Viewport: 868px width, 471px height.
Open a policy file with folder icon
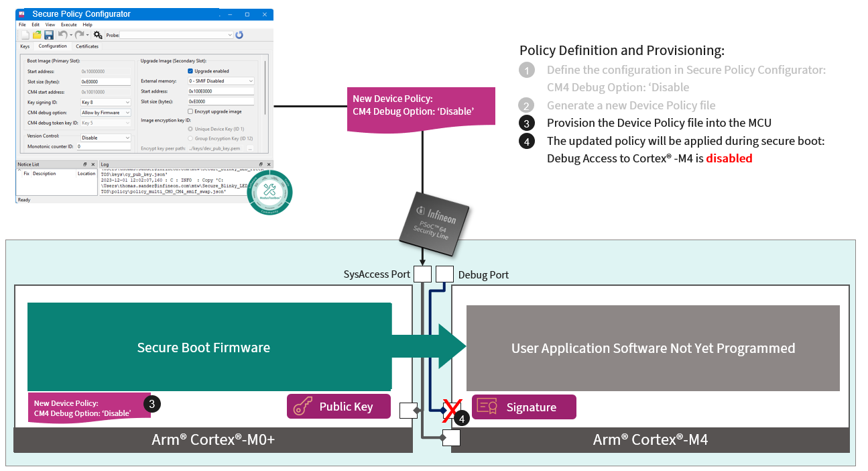click(x=38, y=35)
